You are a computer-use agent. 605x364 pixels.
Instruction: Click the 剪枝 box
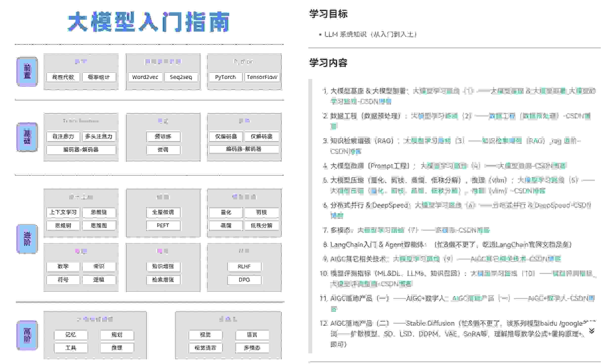[x=262, y=212]
